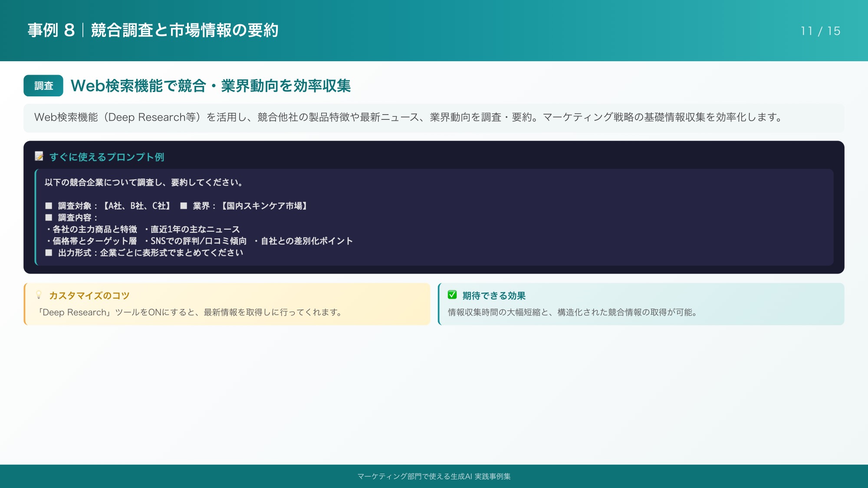868x488 pixels.
Task: Click the green checkmark icon beside 期待できる効果
Action: point(452,295)
